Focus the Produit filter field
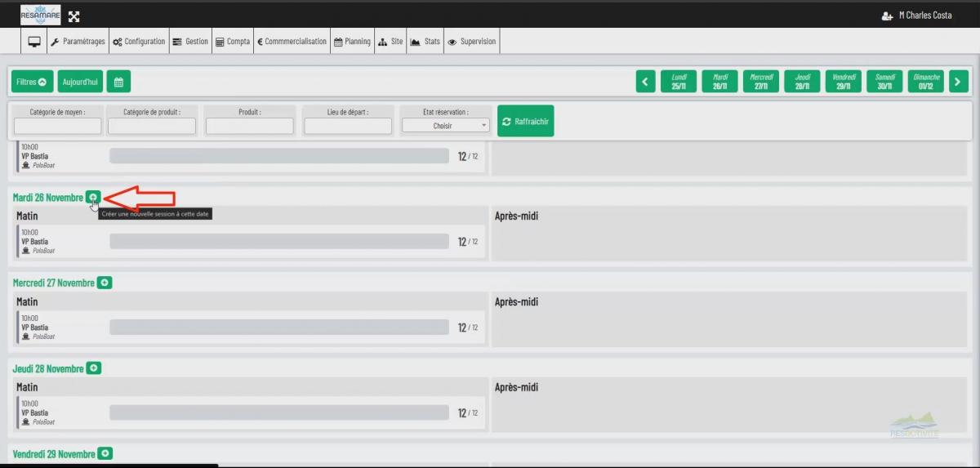Screen dimensions: 980x468 250,126
